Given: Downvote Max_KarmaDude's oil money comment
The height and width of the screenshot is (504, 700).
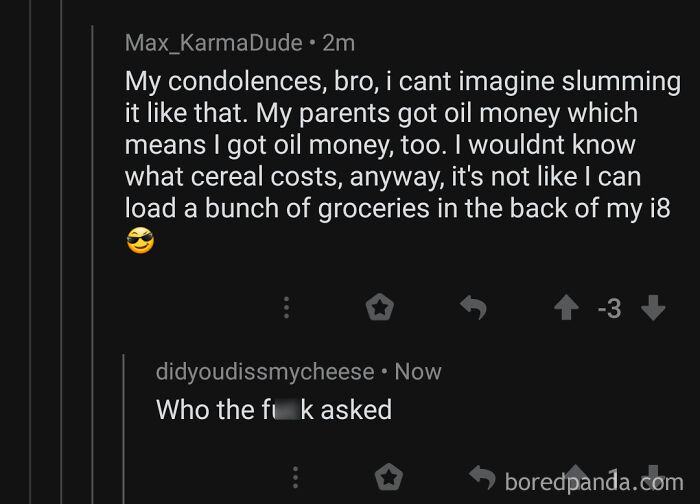Looking at the screenshot, I should [653, 308].
